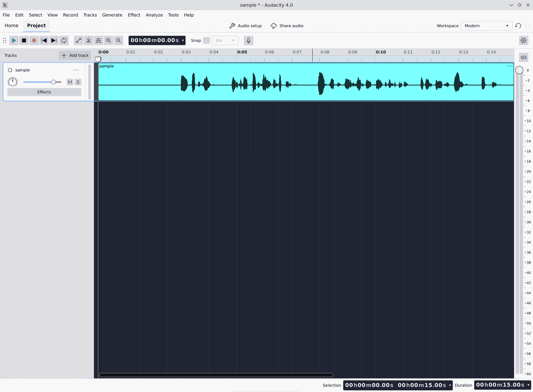Click the undo arrow icon

[x=518, y=26]
